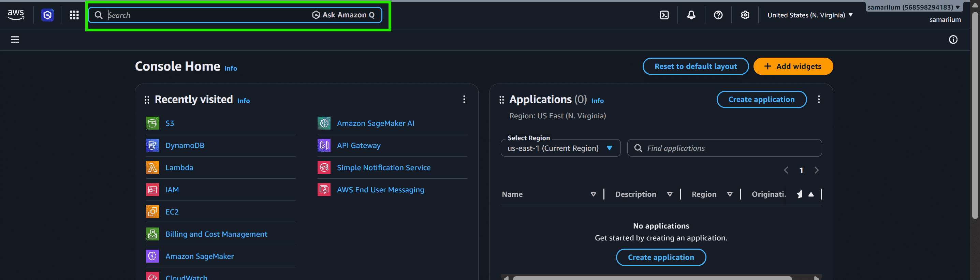Screen dimensions: 980x280
Task: Open the Amazon SageMaker AI link
Action: (376, 123)
